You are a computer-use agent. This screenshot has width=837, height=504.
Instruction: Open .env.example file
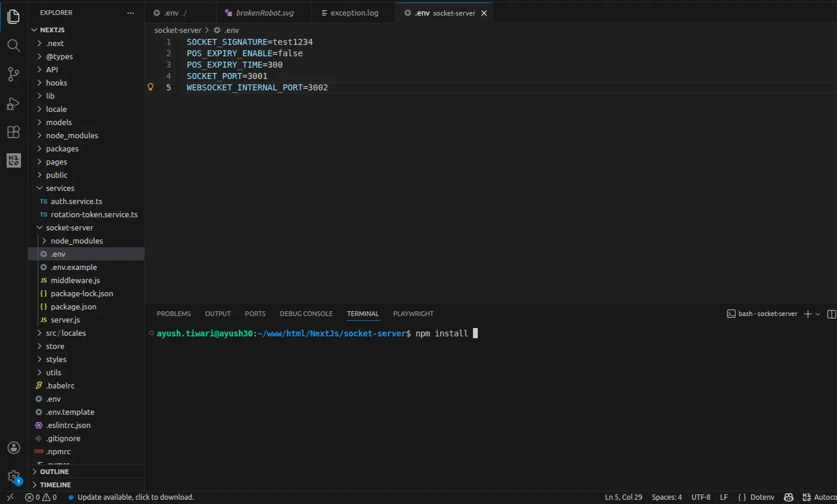[x=73, y=267]
